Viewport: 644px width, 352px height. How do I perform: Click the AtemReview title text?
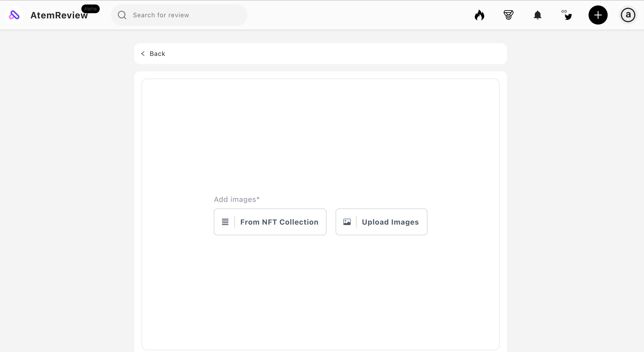click(59, 15)
